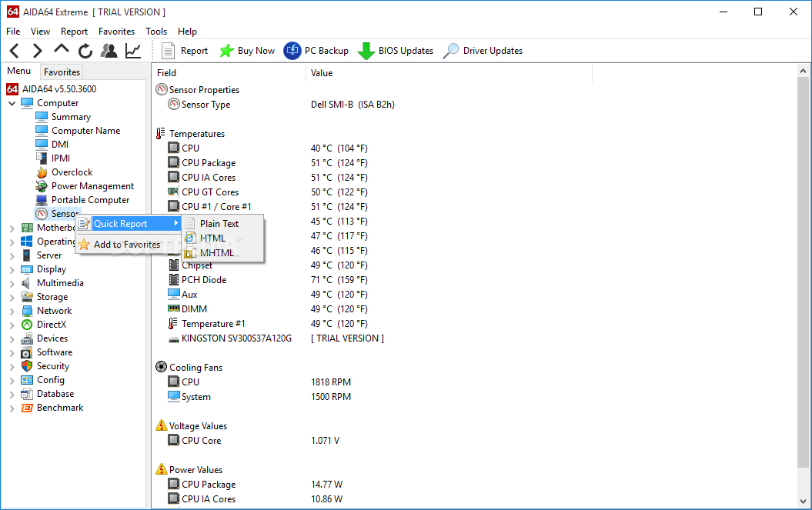Click the up-level arrow toolbar icon
The image size is (812, 510).
(61, 50)
